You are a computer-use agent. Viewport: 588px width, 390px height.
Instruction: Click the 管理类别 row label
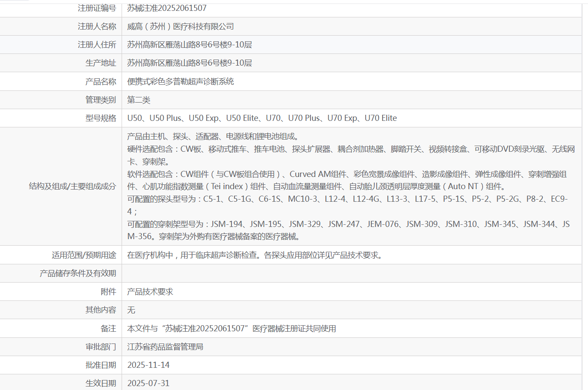coord(101,100)
